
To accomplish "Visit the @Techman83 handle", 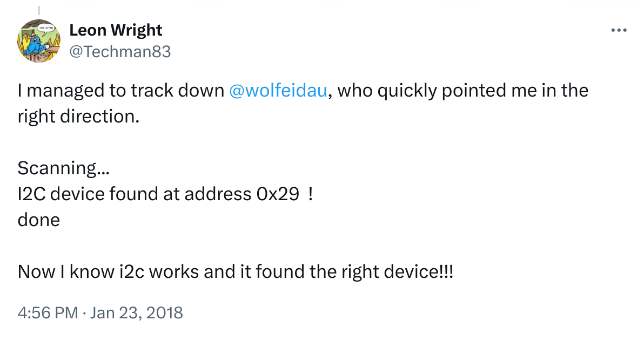I will [120, 51].
